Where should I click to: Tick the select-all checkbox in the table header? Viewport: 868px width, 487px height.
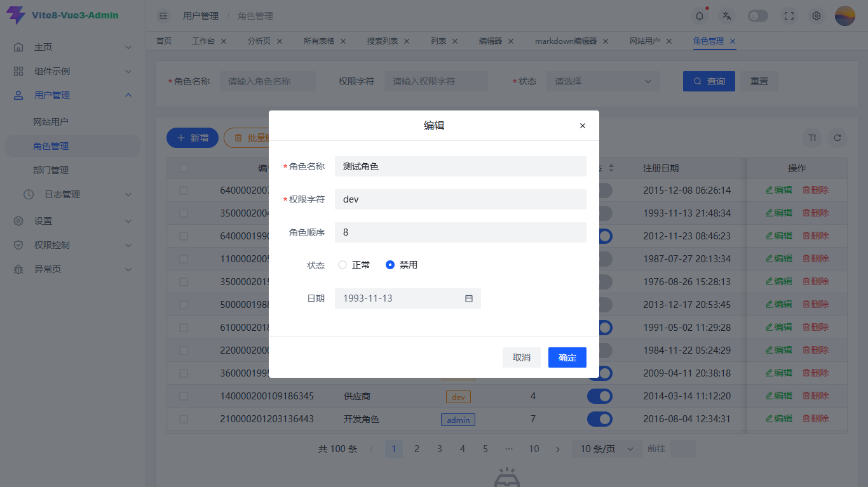[184, 168]
